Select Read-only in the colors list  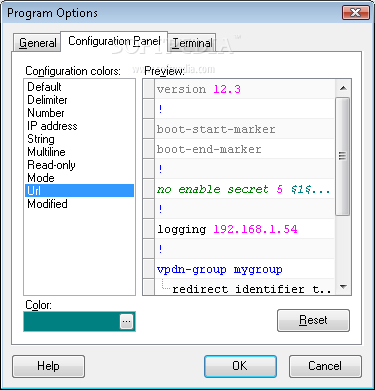point(79,165)
